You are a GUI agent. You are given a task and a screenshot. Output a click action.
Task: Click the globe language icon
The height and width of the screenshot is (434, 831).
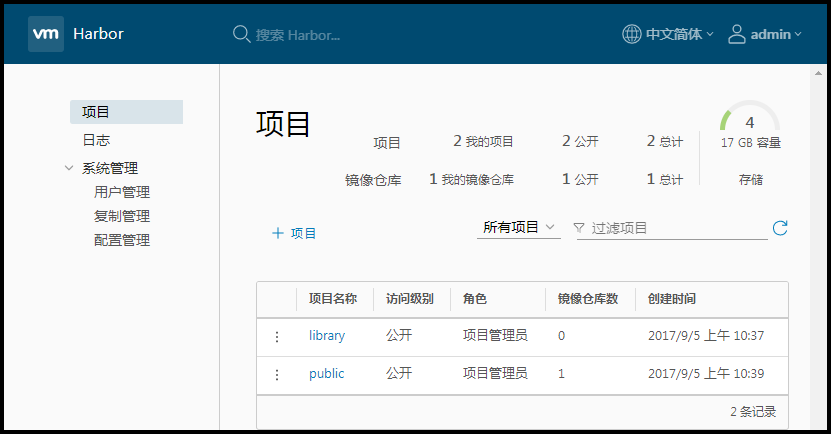point(631,34)
